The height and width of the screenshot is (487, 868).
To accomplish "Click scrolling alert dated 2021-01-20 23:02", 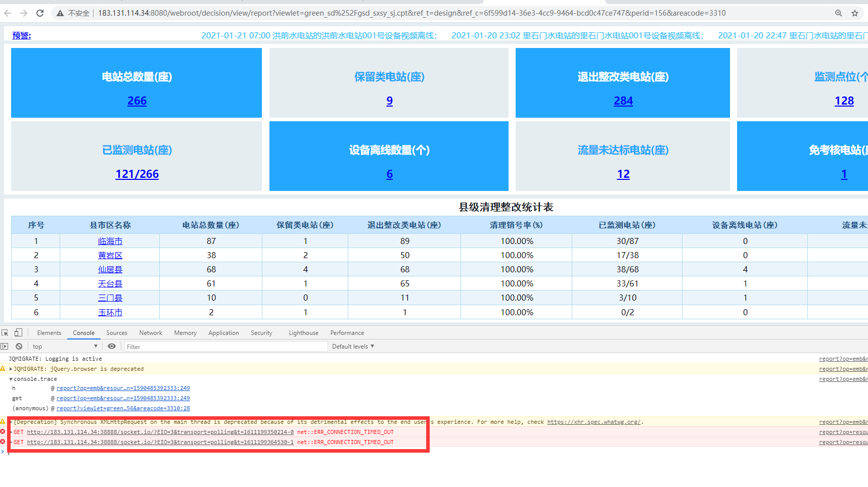I will pyautogui.click(x=578, y=35).
